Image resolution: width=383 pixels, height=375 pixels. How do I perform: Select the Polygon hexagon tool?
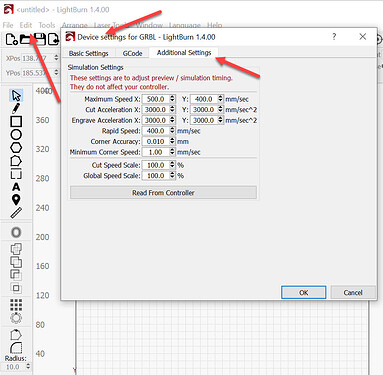(x=16, y=147)
